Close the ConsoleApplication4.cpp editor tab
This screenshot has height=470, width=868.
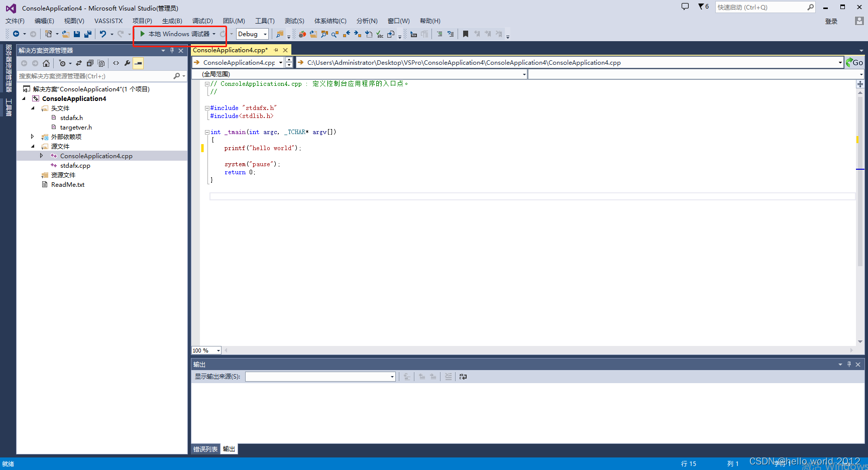285,50
